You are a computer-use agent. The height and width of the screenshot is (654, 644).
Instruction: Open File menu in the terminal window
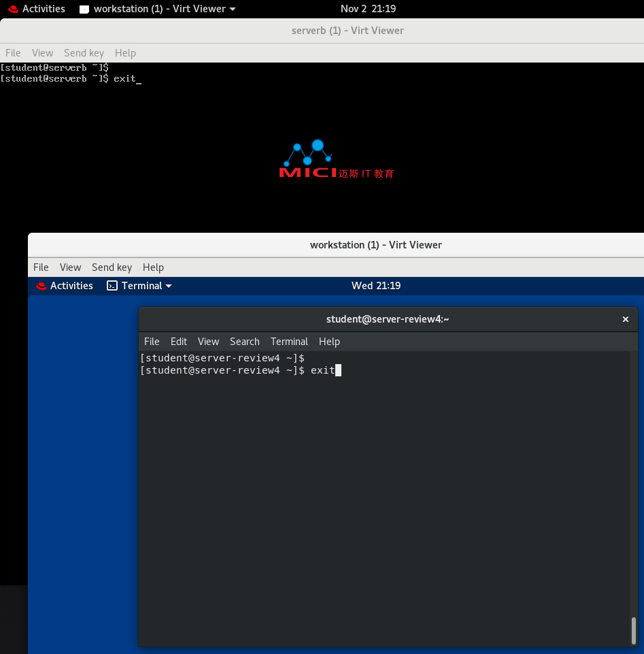pyautogui.click(x=152, y=342)
